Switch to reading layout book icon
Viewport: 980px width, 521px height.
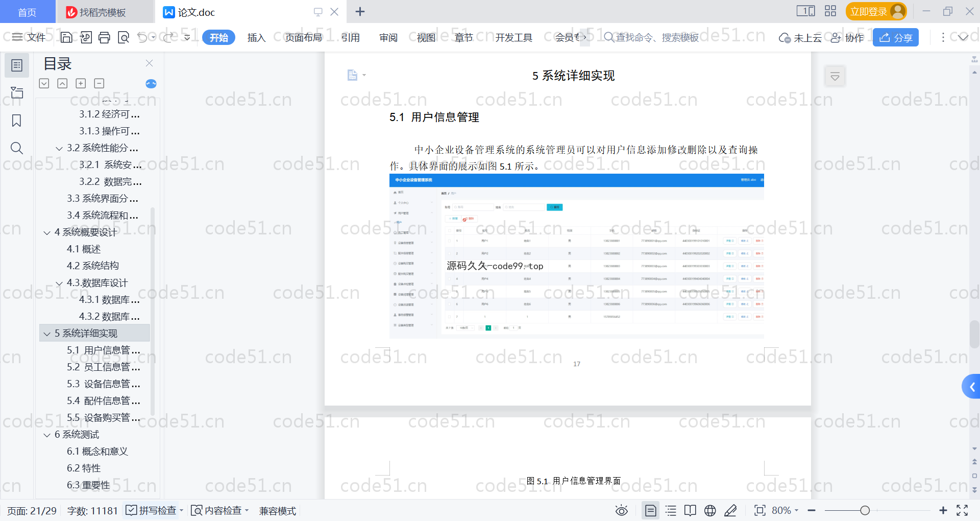(690, 510)
